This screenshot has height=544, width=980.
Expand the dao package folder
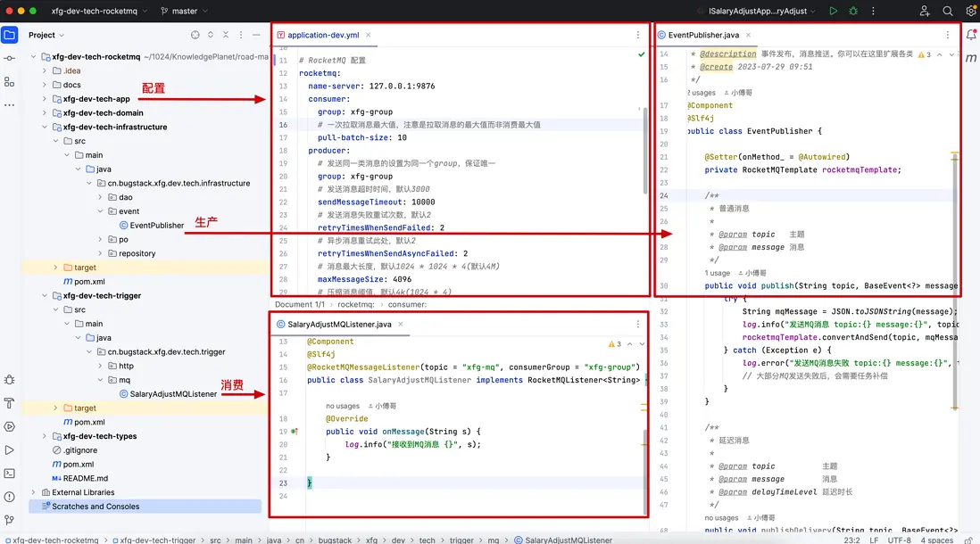tap(100, 197)
